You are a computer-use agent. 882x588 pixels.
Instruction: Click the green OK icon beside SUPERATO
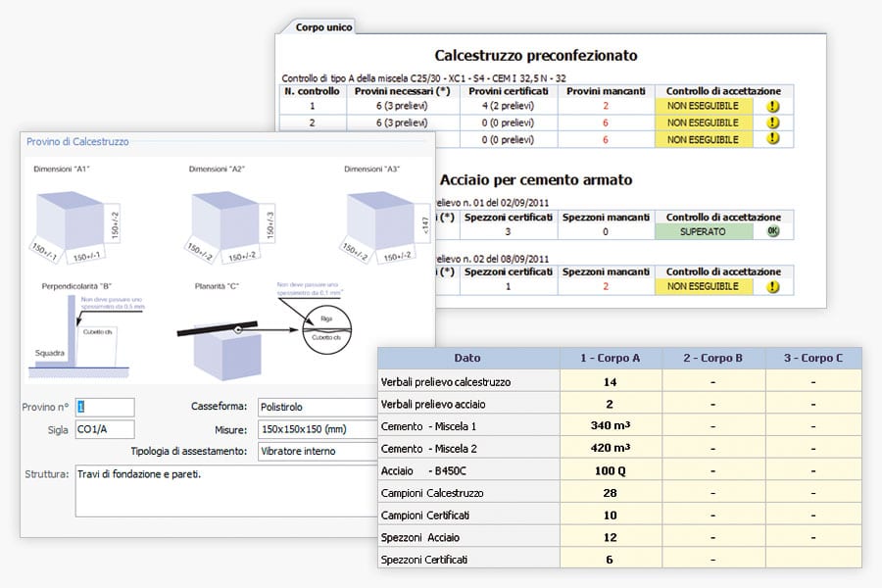coord(772,232)
